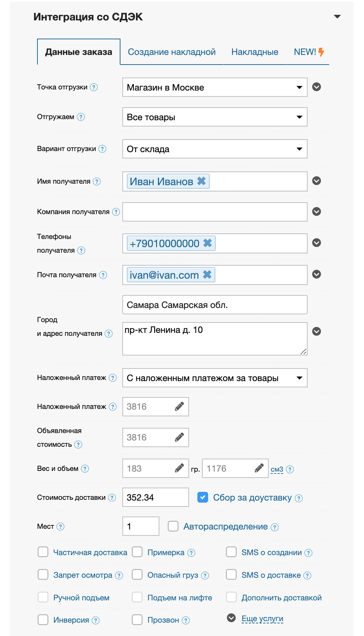Screen dimensions: 364x636
Task: Remove the +79010000000 phone tag
Action: pos(208,243)
